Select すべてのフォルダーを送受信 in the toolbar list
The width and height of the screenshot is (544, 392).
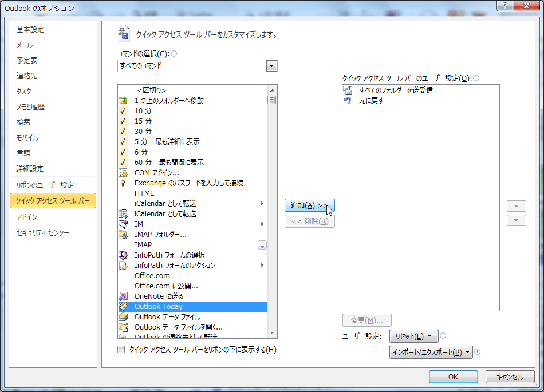(420, 90)
